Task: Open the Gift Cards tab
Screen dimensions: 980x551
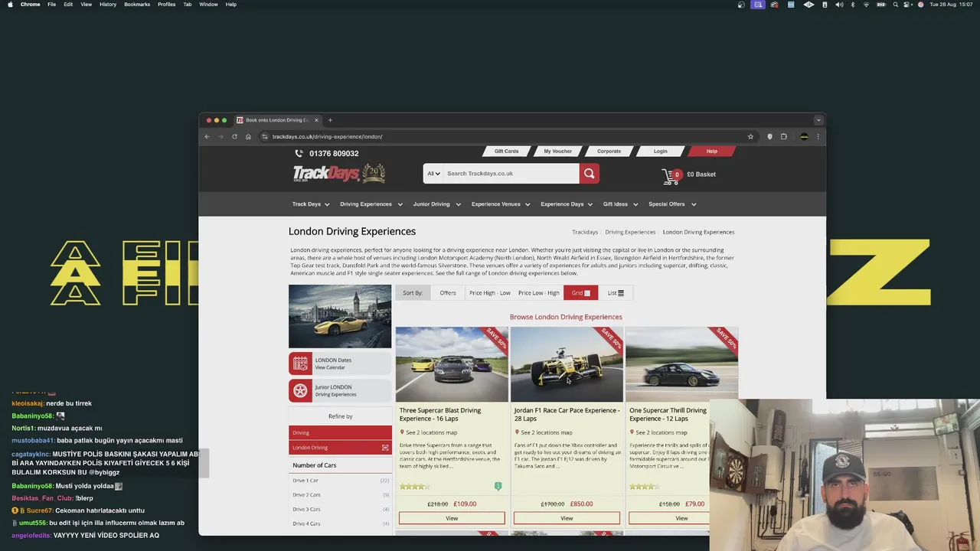Action: pos(506,152)
